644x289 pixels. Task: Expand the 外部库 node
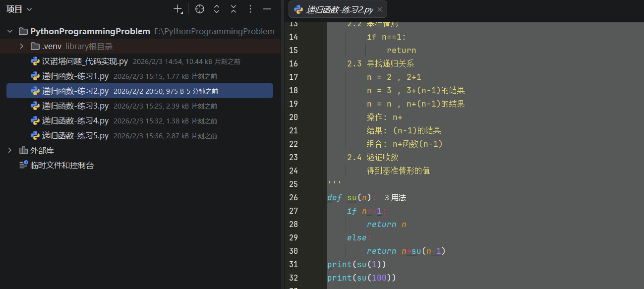click(10, 150)
